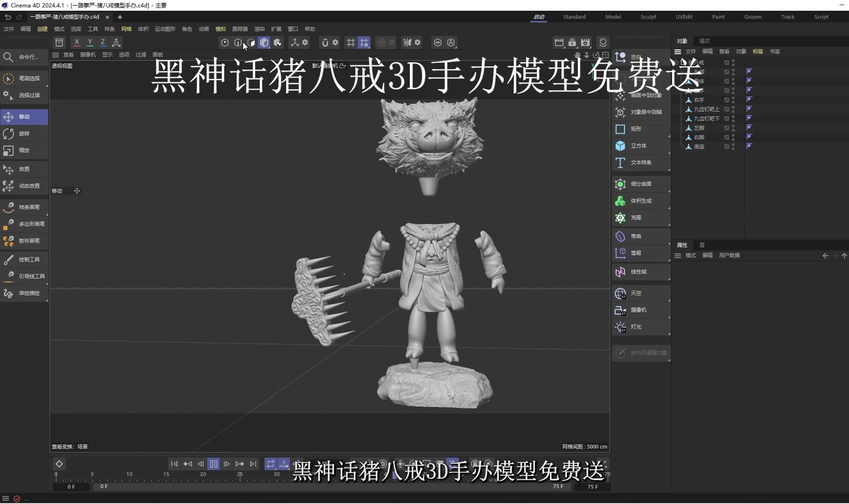This screenshot has height=504, width=849.
Task: Add a Cube (立方体) primitive
Action: 641,146
